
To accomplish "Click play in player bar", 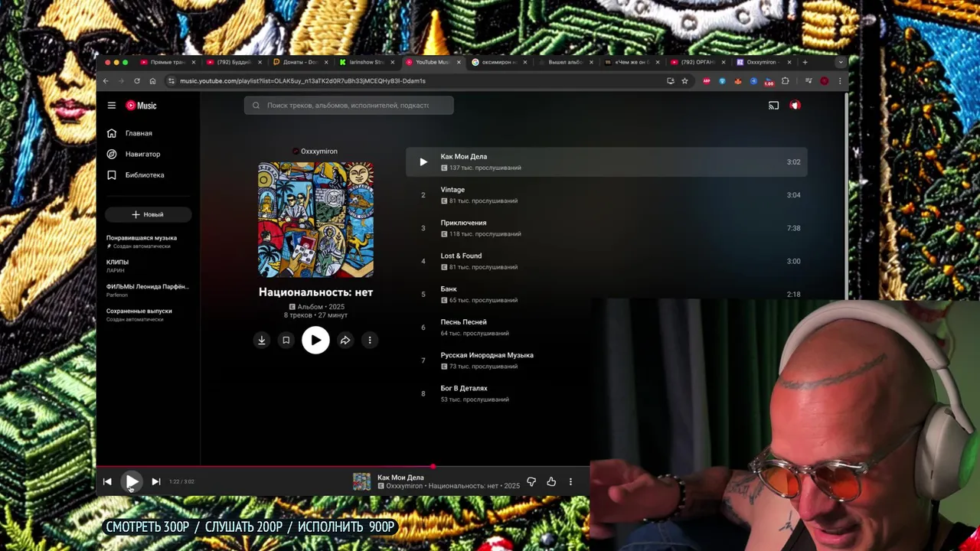I will tap(132, 481).
